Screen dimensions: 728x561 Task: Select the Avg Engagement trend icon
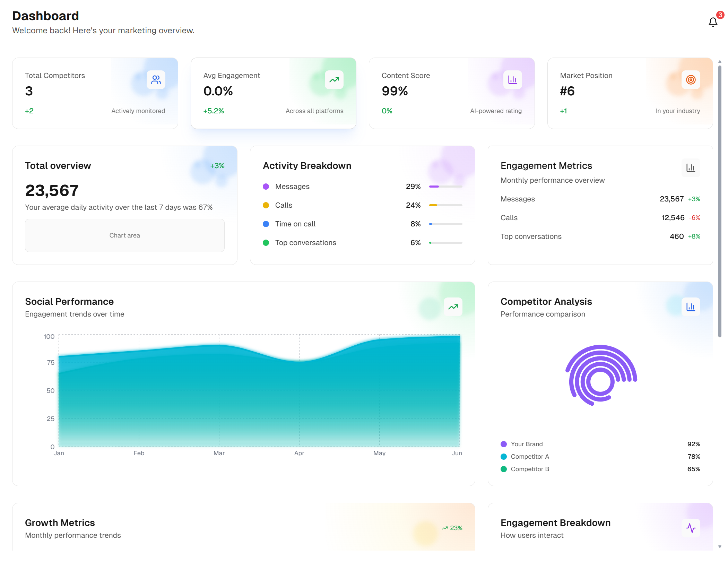[334, 80]
